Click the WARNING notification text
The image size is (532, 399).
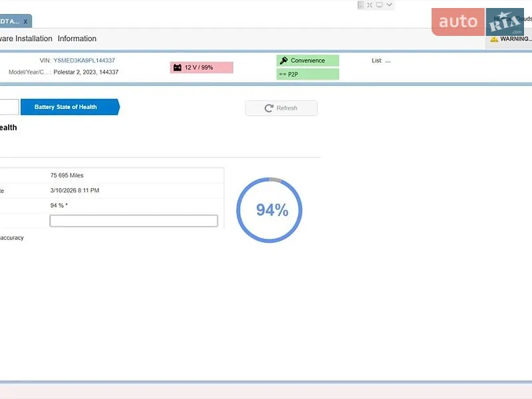click(x=516, y=39)
